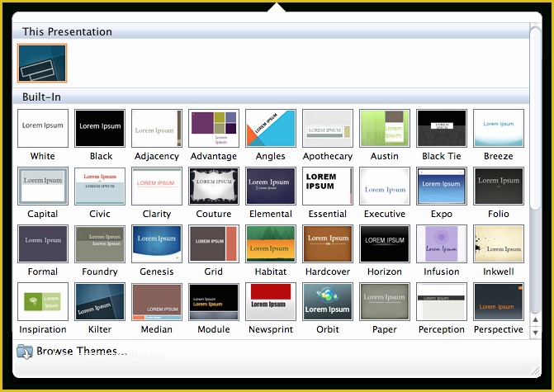Select the Advantage theme
554x392 pixels.
(x=214, y=128)
